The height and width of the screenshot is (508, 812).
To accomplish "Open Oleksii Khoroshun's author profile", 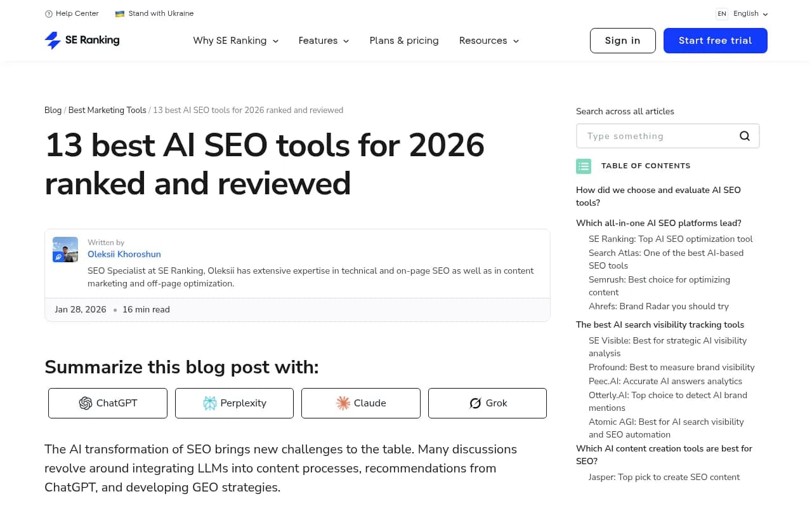I will (124, 254).
